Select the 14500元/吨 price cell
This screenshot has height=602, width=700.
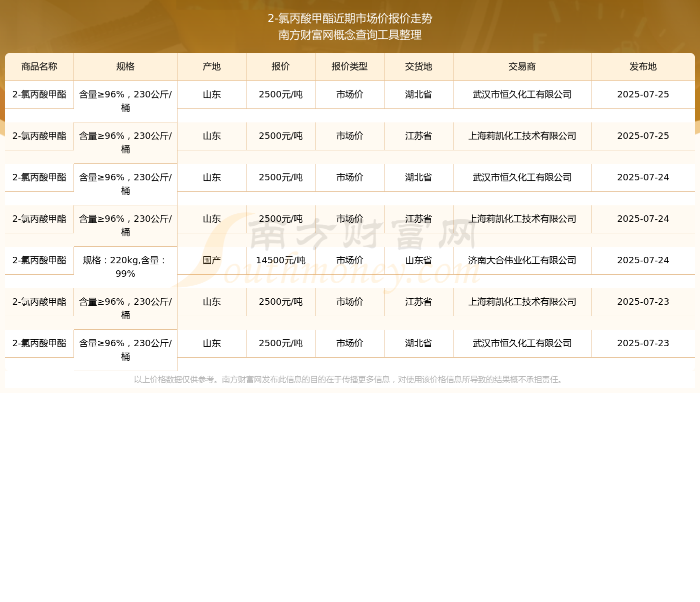point(281,260)
